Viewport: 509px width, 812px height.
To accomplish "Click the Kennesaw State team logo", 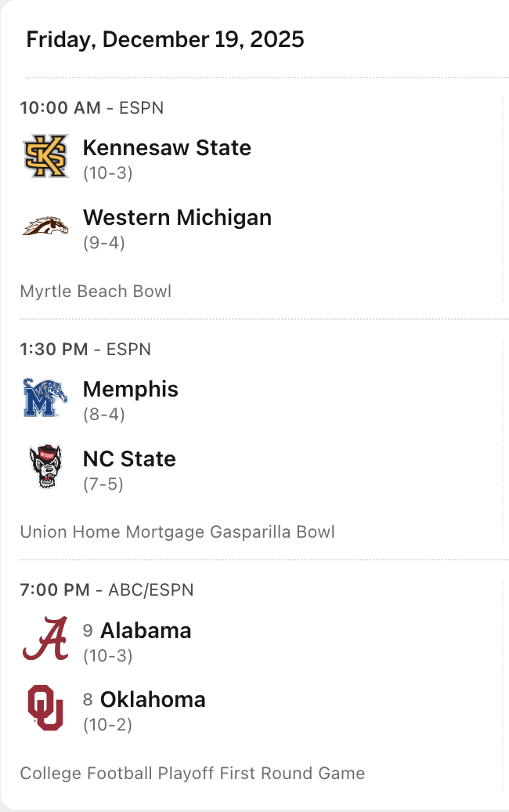I will coord(45,157).
